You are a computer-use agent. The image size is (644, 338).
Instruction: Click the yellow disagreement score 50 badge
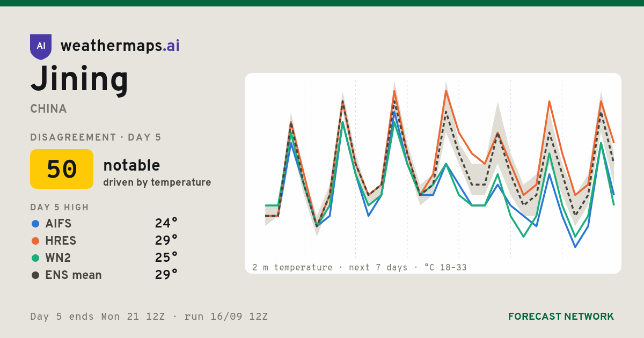click(62, 169)
